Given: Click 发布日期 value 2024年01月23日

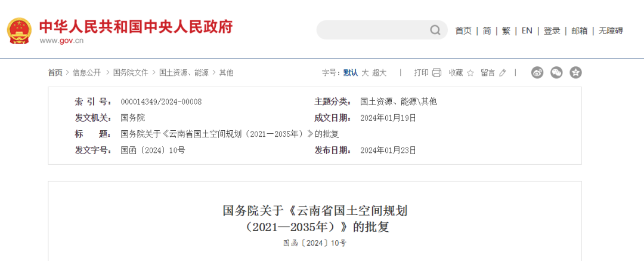Looking at the screenshot, I should (x=388, y=151).
